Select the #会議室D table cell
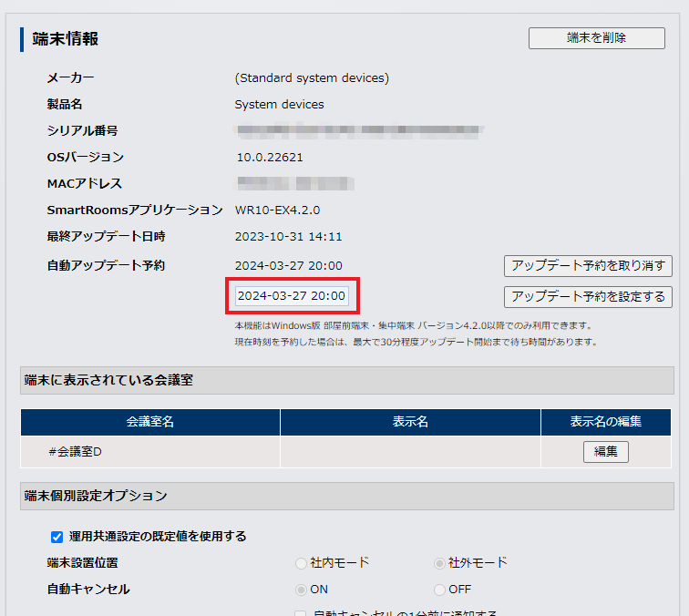The width and height of the screenshot is (689, 616). (x=150, y=451)
